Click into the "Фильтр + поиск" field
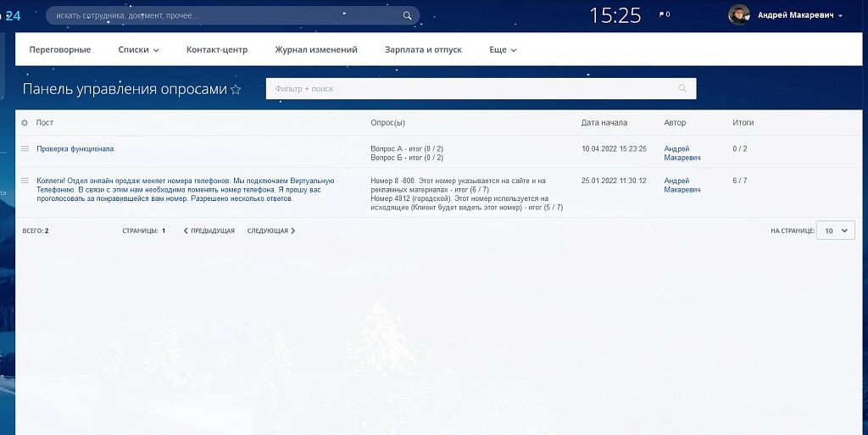Image resolution: width=868 pixels, height=435 pixels. tap(470, 89)
